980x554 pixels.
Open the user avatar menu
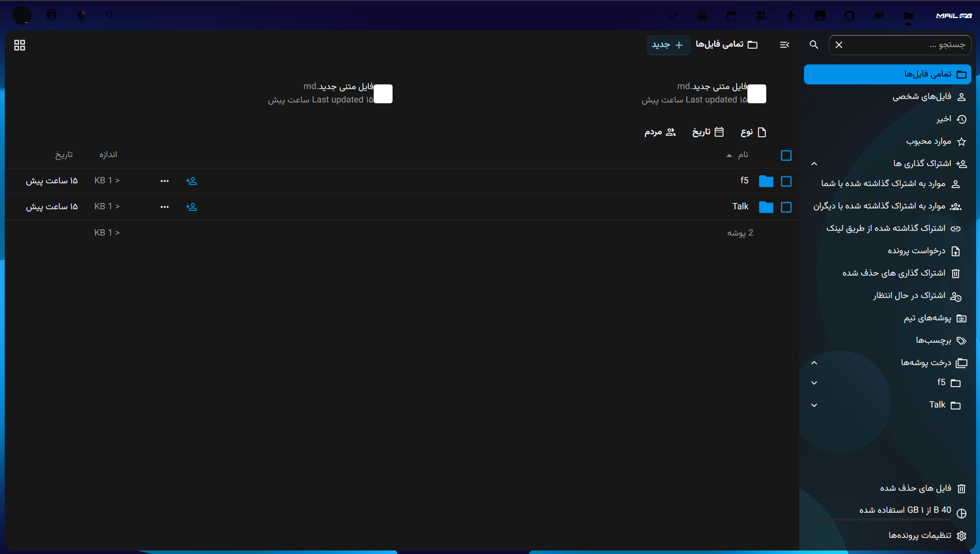point(22,15)
